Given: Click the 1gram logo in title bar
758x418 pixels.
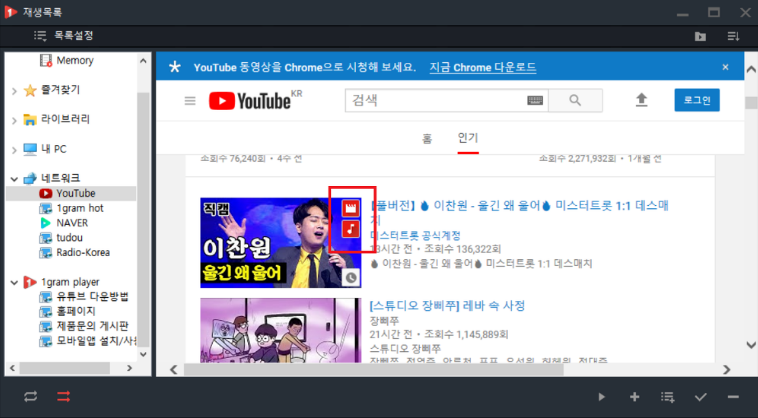Looking at the screenshot, I should [x=11, y=12].
